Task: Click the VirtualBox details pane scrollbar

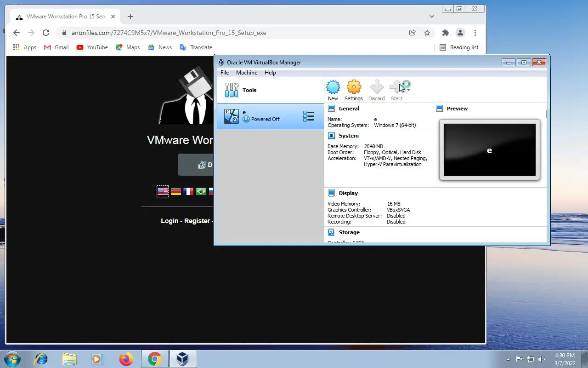Action: click(x=546, y=114)
